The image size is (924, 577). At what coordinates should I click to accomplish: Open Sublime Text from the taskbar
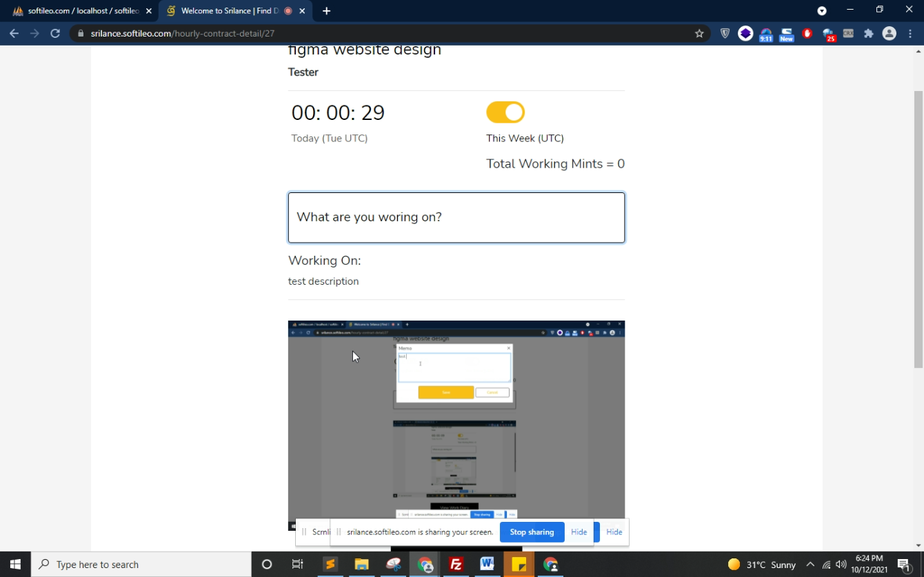330,565
